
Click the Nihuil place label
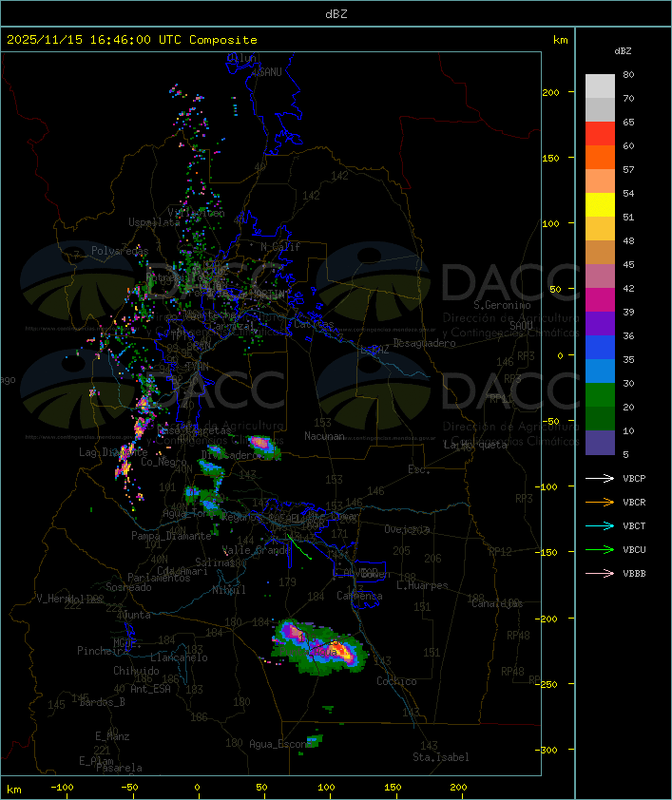229,590
